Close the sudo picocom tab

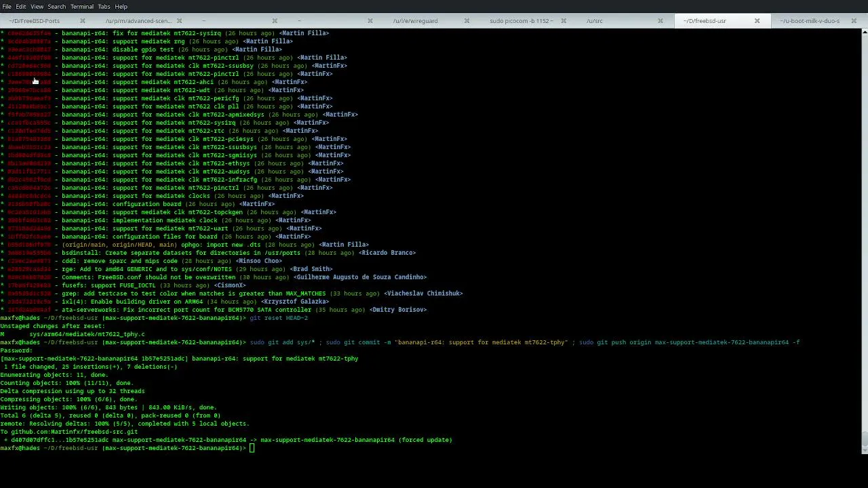click(564, 21)
